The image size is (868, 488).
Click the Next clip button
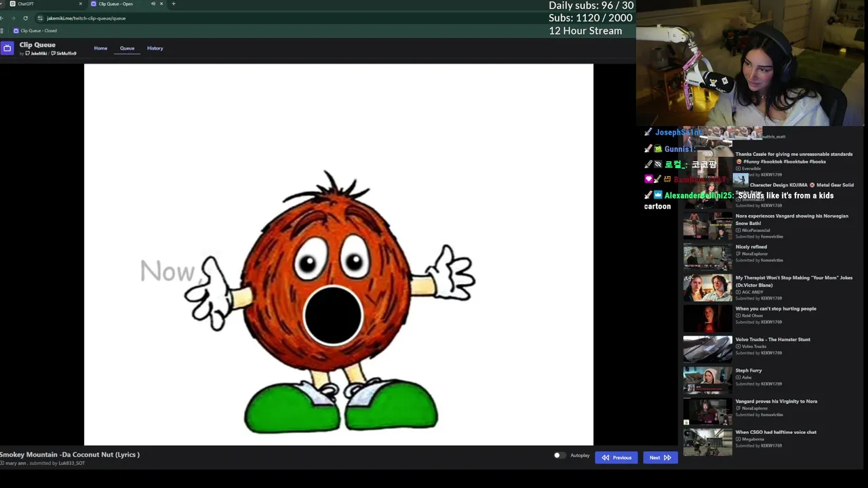[x=660, y=457]
